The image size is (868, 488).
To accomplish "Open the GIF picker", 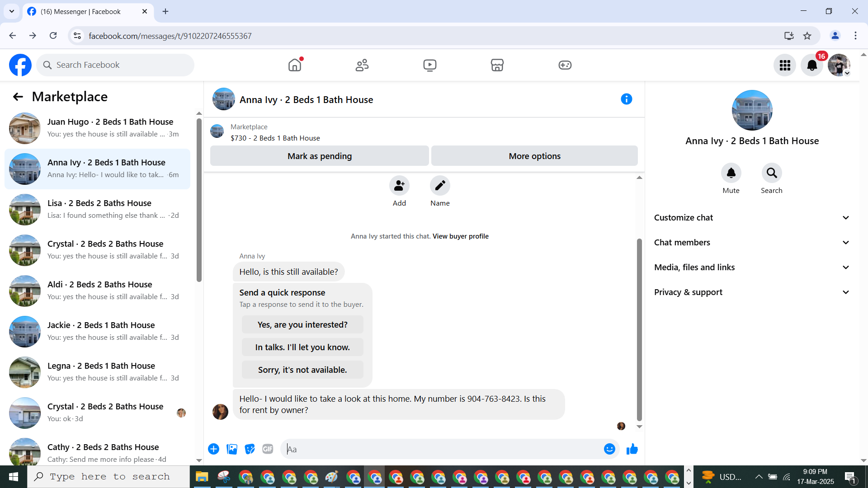I will coord(268,449).
